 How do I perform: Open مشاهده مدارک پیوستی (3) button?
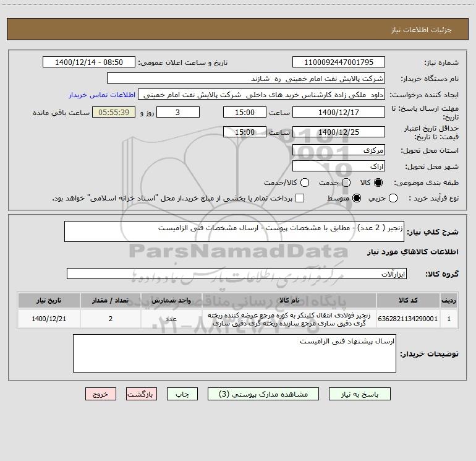263,394
